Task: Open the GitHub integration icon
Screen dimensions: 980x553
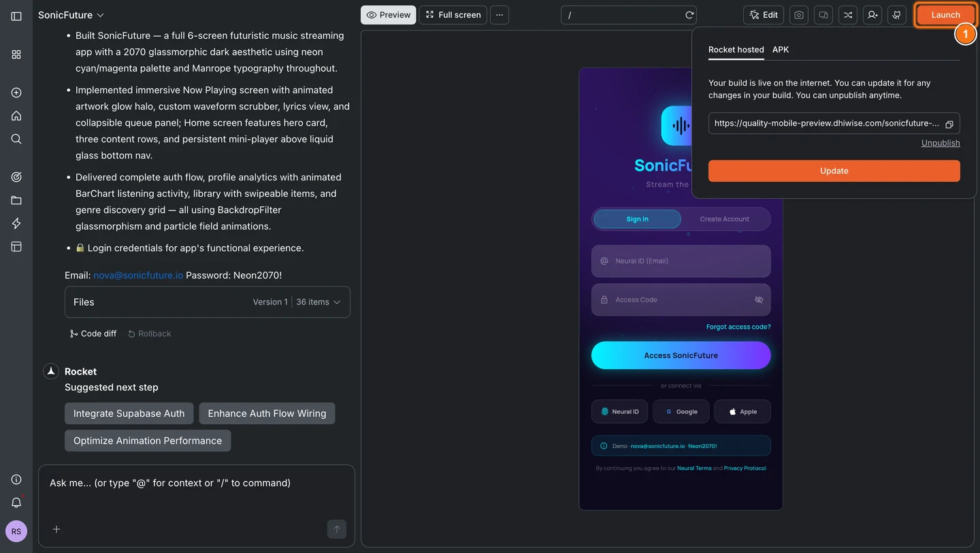Action: [896, 14]
